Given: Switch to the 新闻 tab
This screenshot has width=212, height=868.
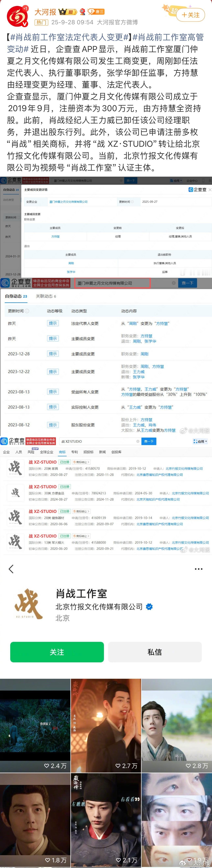Looking at the screenshot, I should tap(102, 452).
